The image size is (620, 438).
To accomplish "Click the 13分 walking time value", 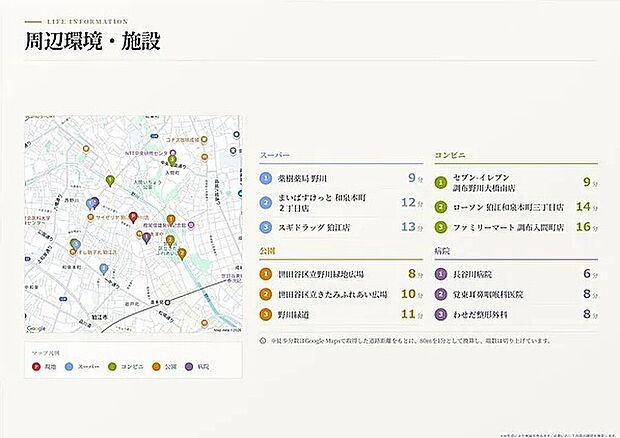I will pos(412,227).
